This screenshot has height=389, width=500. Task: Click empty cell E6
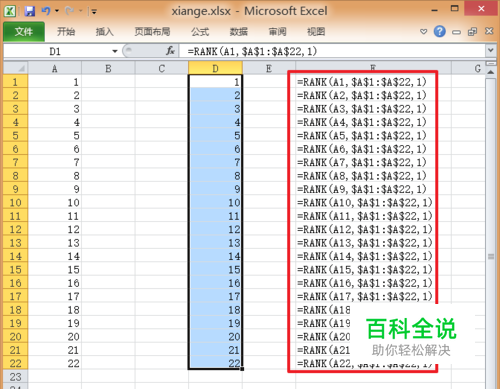click(x=269, y=149)
